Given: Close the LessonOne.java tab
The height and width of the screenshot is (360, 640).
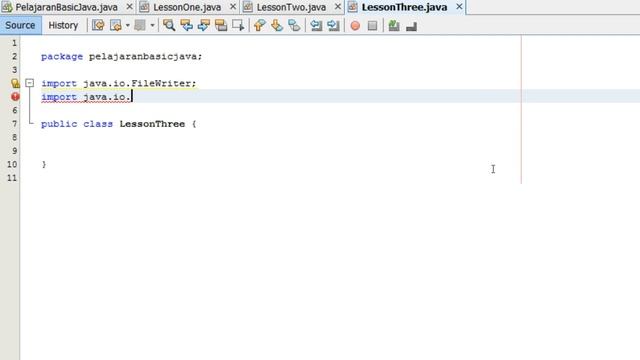Looking at the screenshot, I should (233, 7).
